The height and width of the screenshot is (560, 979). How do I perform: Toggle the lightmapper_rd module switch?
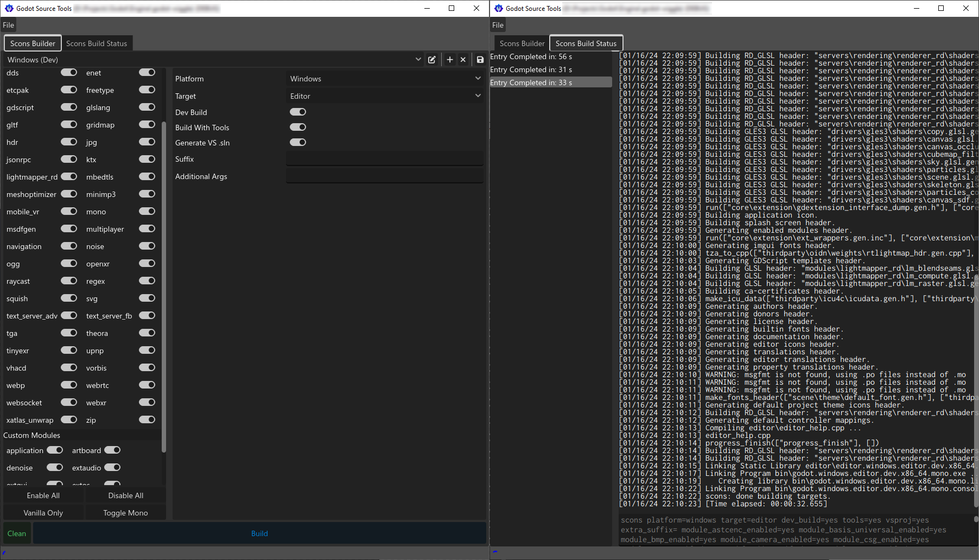point(69,176)
